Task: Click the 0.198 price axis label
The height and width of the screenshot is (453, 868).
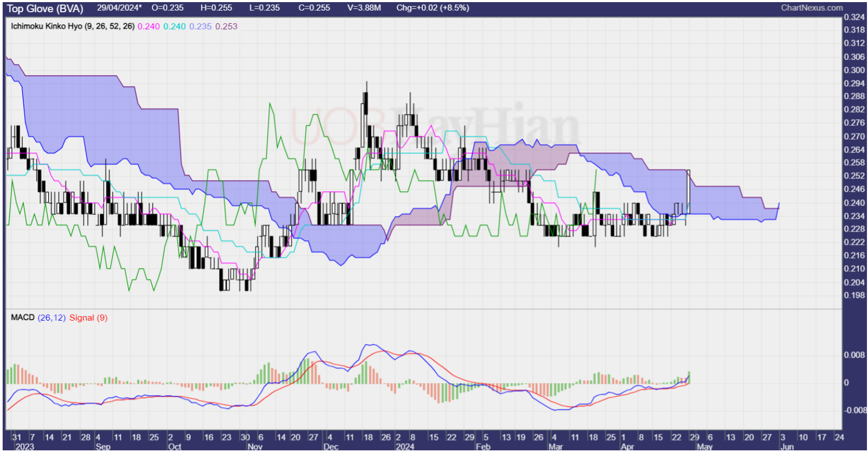Action: (x=854, y=295)
